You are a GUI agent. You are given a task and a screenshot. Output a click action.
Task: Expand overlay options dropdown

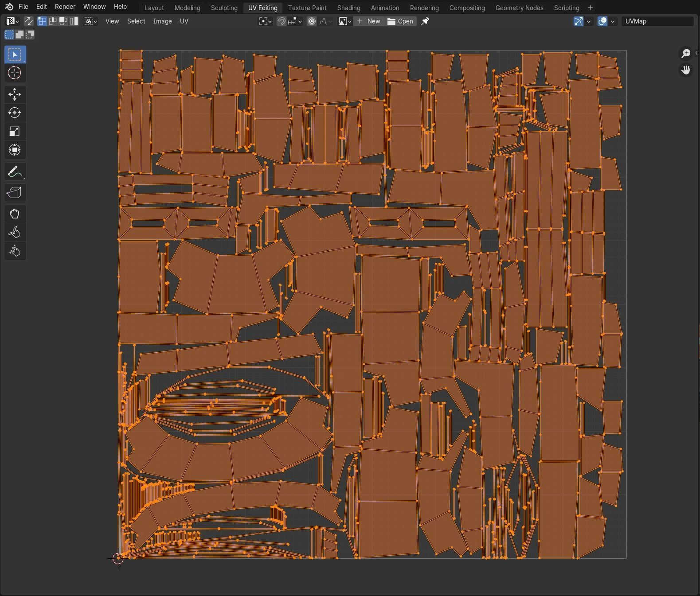613,21
